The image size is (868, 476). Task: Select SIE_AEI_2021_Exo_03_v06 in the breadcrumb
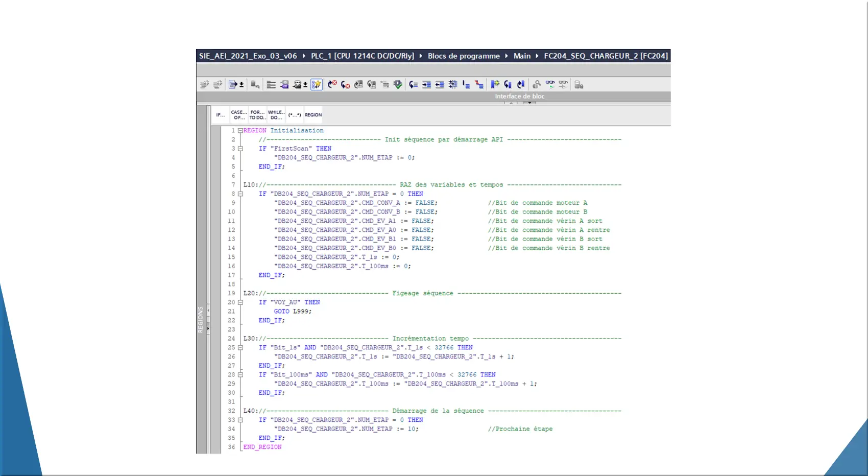(x=248, y=56)
